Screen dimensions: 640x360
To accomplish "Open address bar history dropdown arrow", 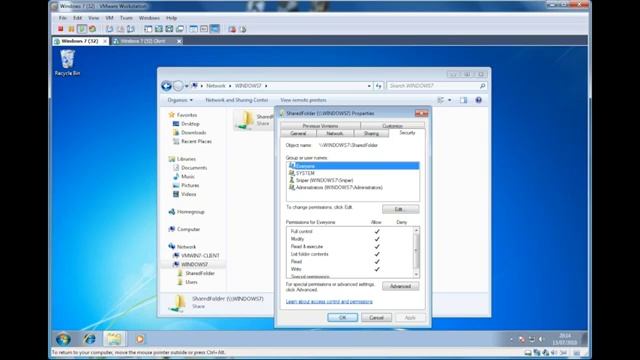I will (369, 86).
